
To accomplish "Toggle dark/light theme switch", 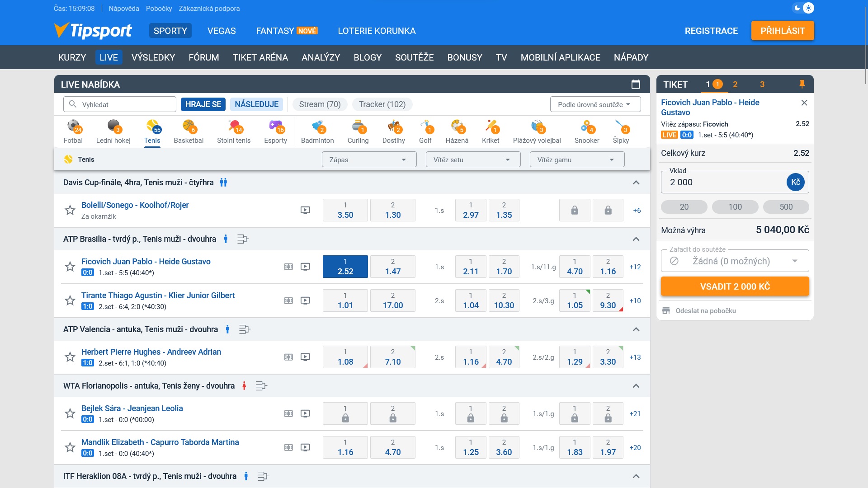I will pos(803,8).
